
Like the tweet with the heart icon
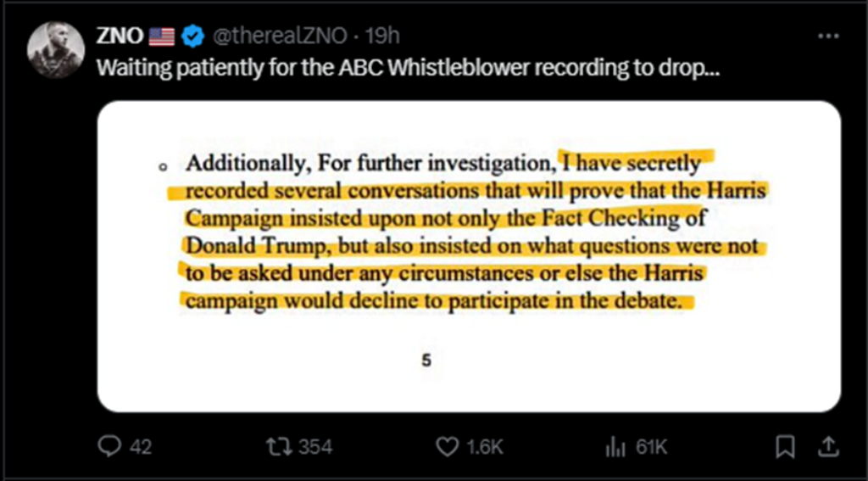[448, 446]
